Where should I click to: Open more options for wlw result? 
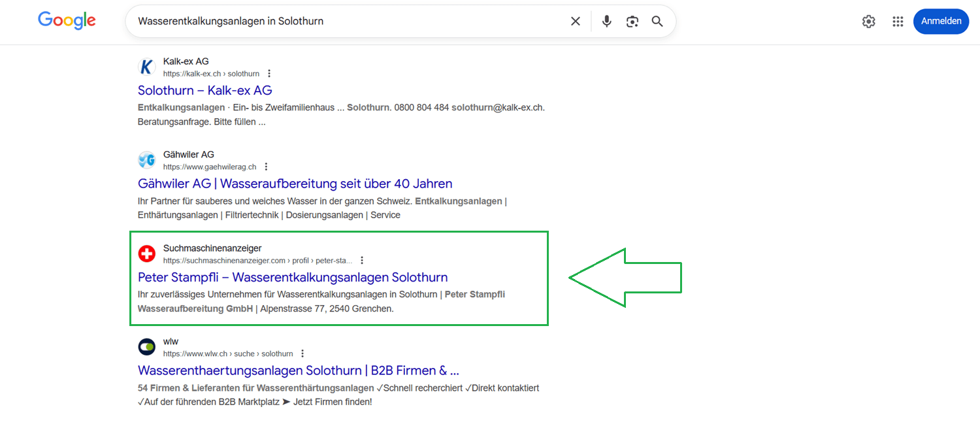point(302,354)
